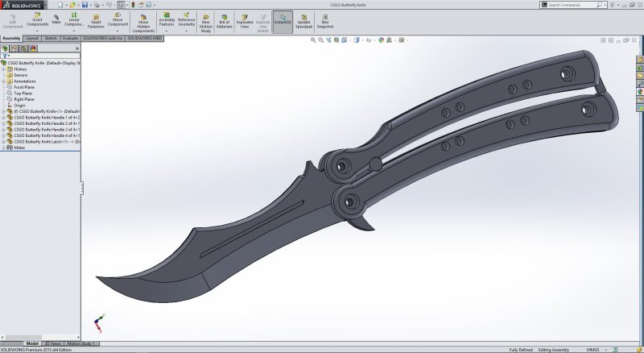
Task: Click Show Hidden Components toggle
Action: pyautogui.click(x=143, y=22)
